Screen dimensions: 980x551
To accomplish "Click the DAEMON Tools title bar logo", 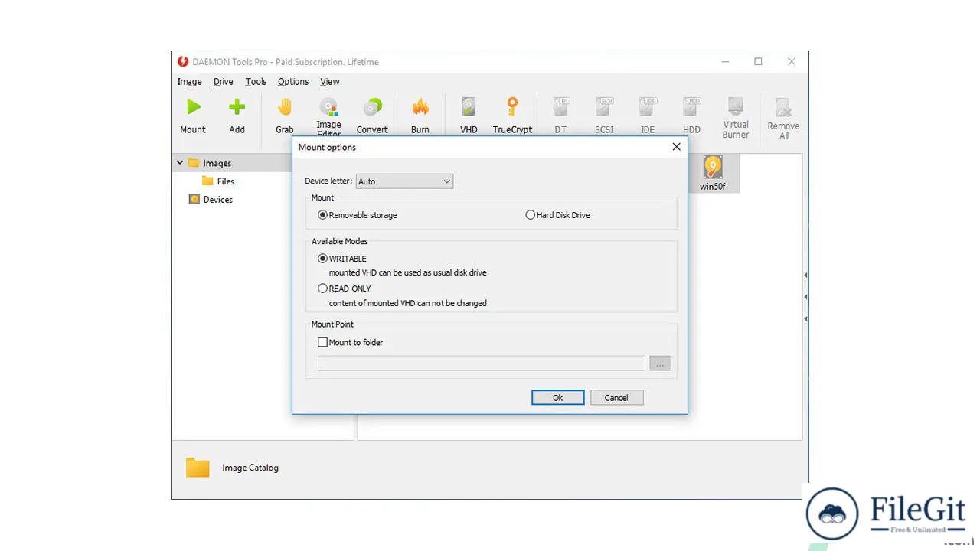I will point(183,62).
